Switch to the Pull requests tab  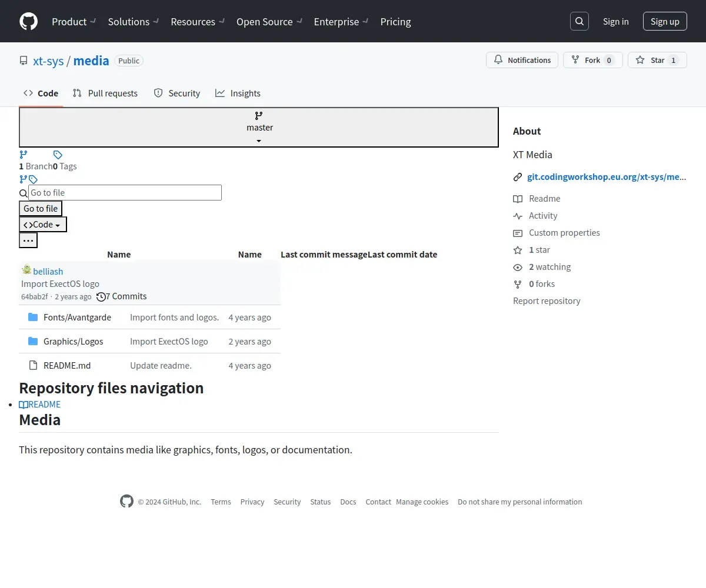[x=105, y=93]
